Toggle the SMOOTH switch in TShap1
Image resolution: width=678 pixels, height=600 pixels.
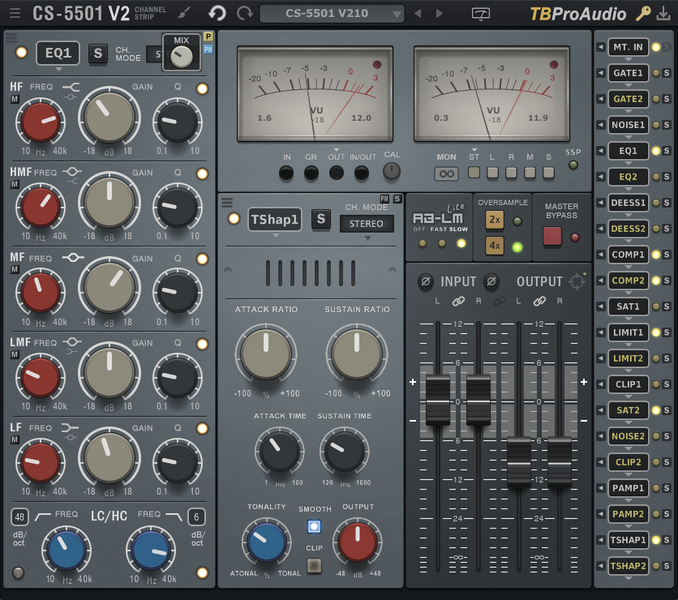[314, 526]
